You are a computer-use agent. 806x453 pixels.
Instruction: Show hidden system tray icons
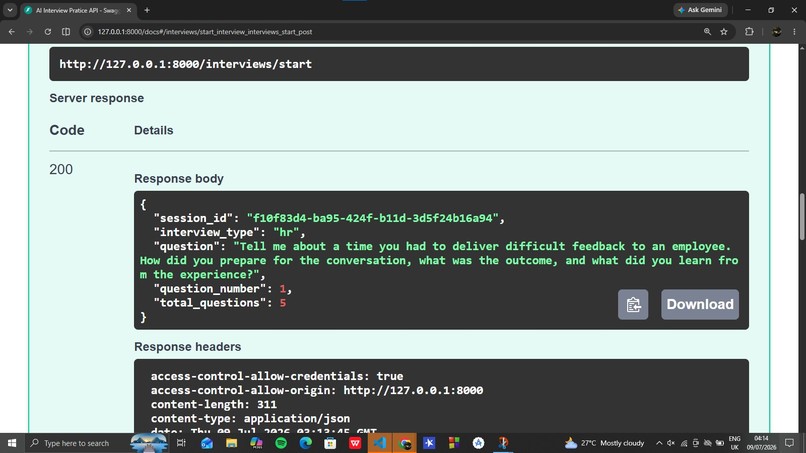tap(659, 443)
